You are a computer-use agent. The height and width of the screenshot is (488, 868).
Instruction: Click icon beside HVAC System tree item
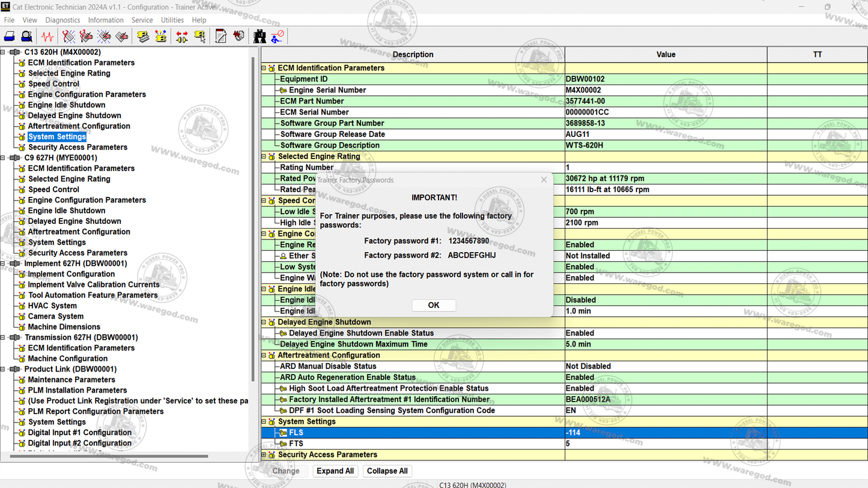[x=22, y=306]
